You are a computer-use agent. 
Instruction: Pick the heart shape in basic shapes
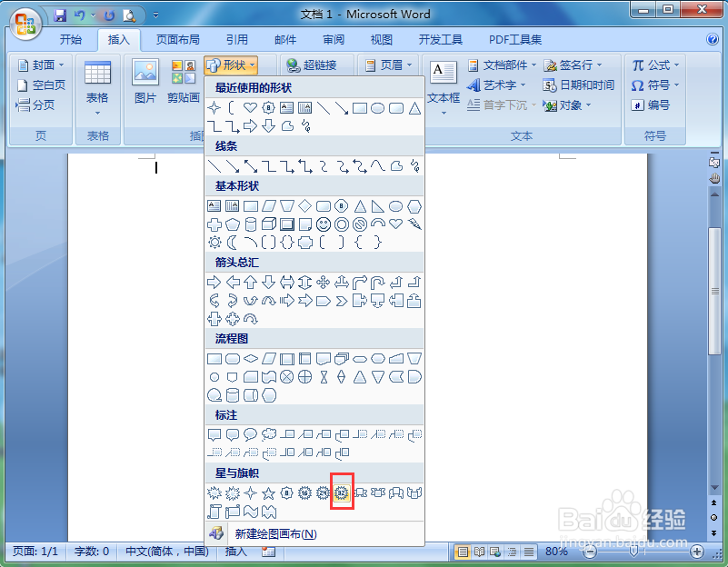(x=395, y=224)
